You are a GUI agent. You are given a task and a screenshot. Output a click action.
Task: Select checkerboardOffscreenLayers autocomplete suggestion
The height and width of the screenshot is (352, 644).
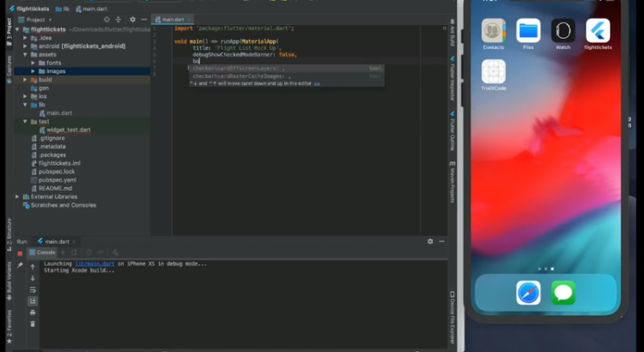236,68
